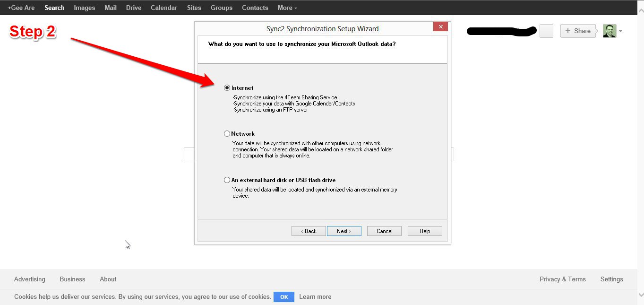Click the +Gee Are profile link
The height and width of the screenshot is (305, 644).
(x=21, y=8)
